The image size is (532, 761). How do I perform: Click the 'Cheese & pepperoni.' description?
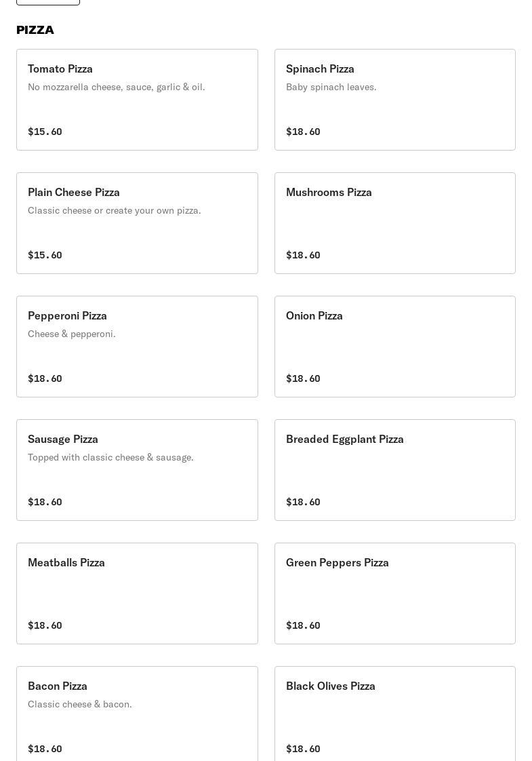pyautogui.click(x=72, y=334)
